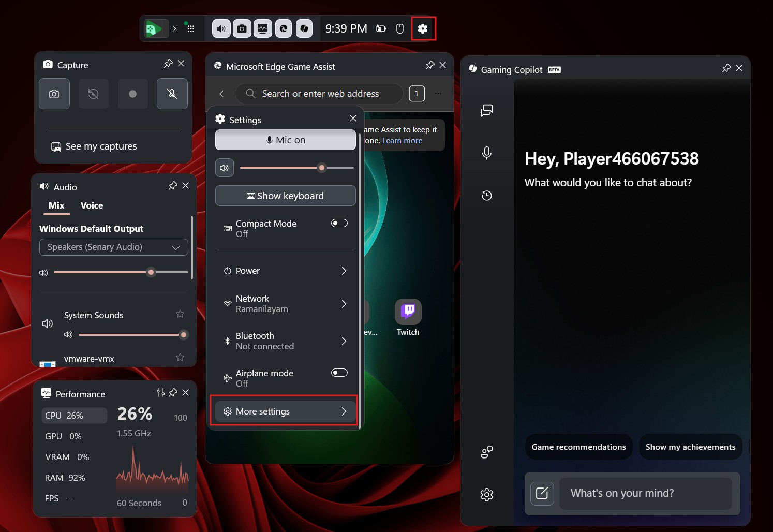773x532 pixels.
Task: Open chat history in Gaming Copilot sidebar
Action: point(486,195)
